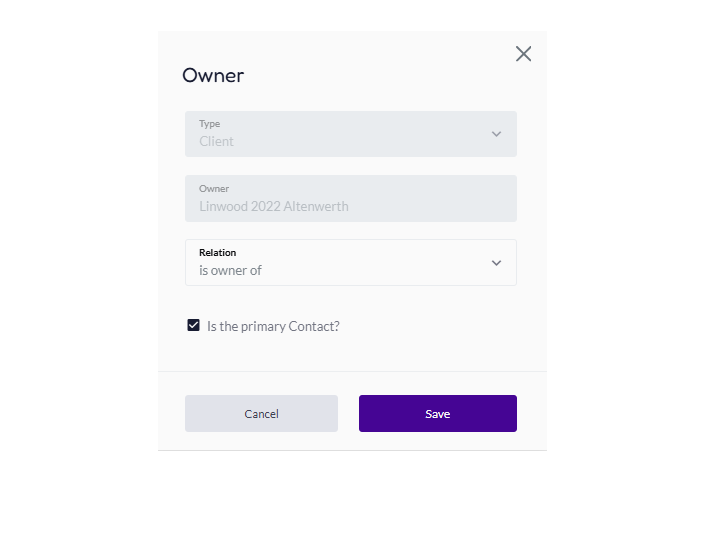The width and height of the screenshot is (705, 547).
Task: Click the 'Relation' field label
Action: click(x=218, y=253)
